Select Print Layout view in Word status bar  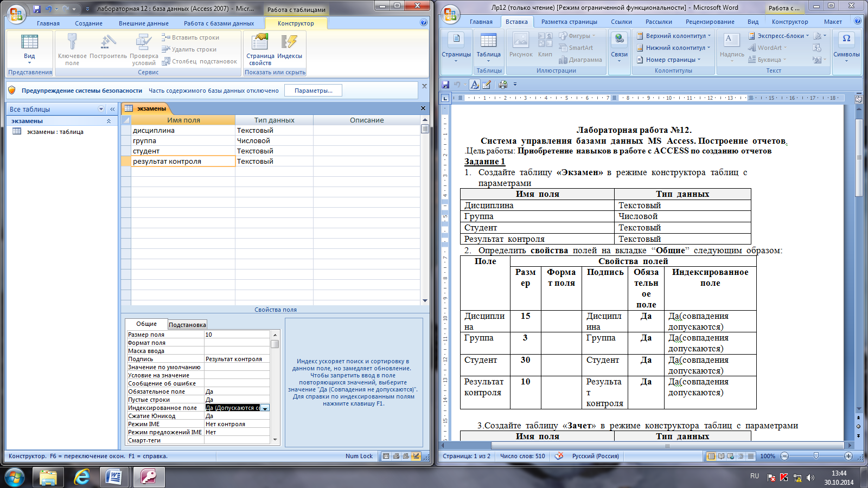(x=711, y=456)
